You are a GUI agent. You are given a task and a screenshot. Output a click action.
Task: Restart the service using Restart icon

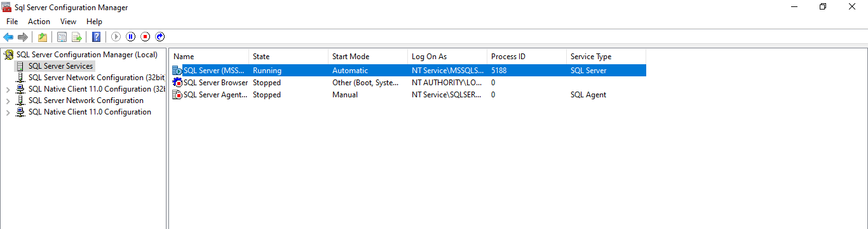(160, 37)
